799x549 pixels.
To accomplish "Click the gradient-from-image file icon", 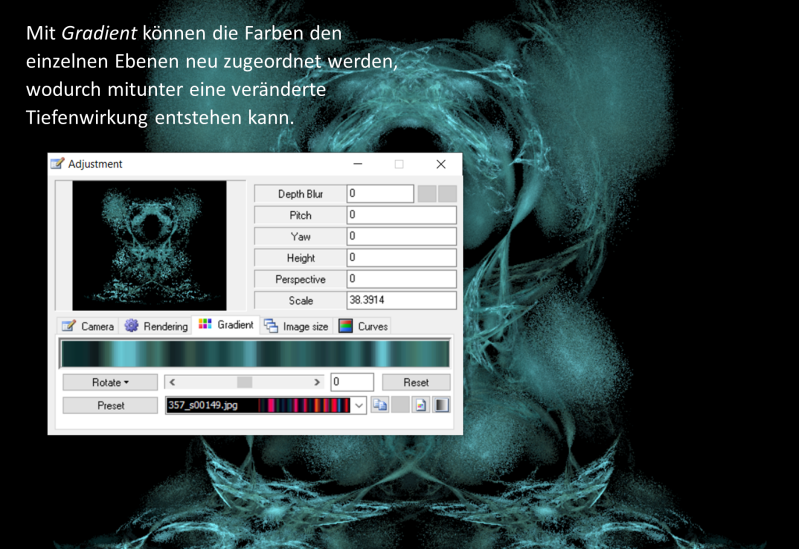I will point(421,405).
